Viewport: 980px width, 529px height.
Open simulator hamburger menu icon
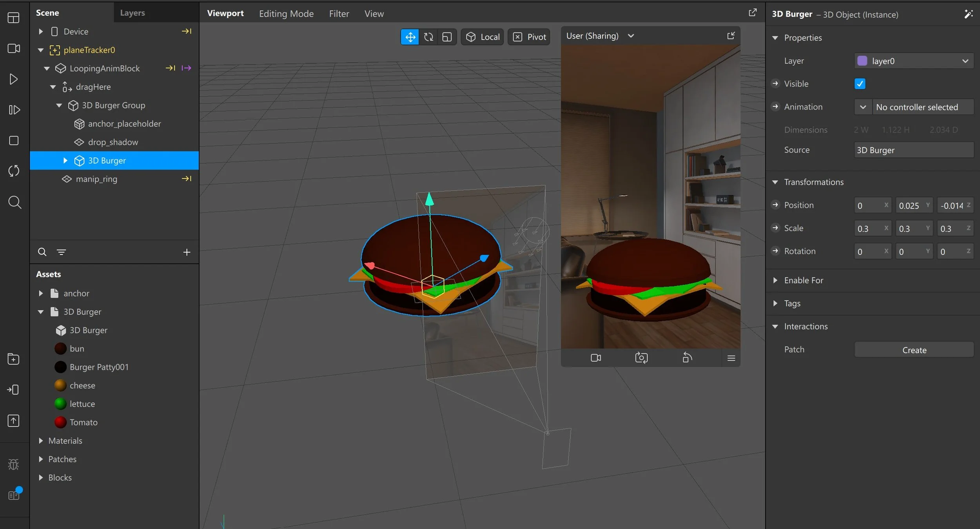point(731,358)
